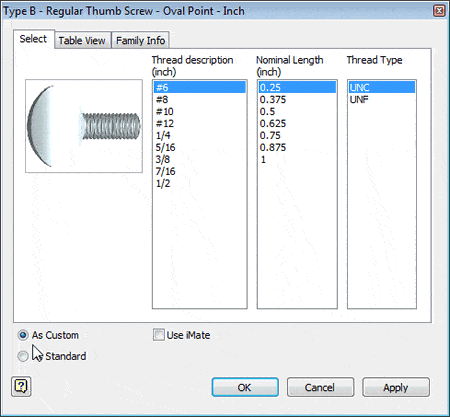450x417 pixels.
Task: Choose nominal length 0.875
Action: coord(297,148)
